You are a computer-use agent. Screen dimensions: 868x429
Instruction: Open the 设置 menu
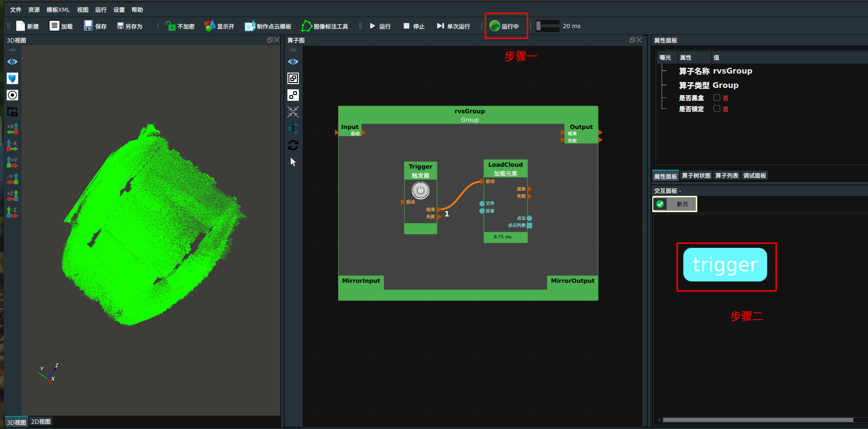(119, 10)
